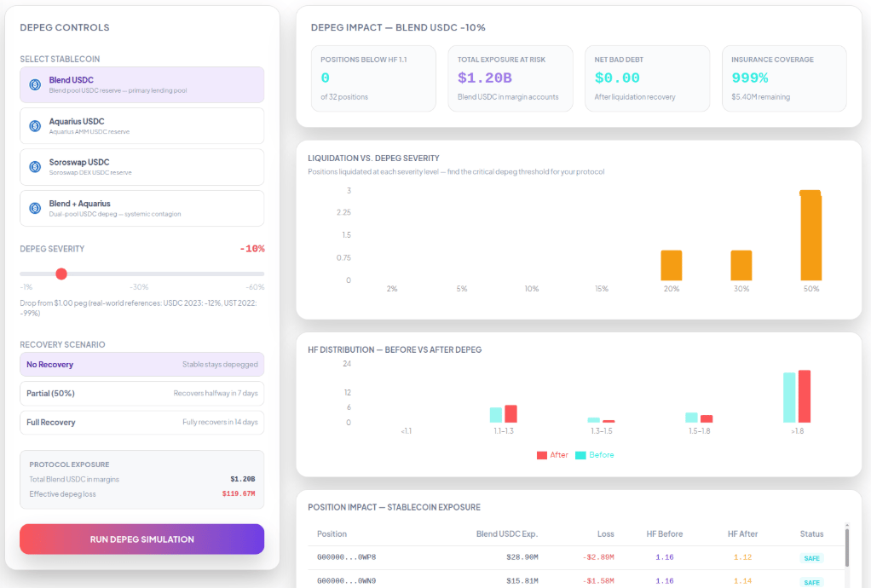The image size is (871, 588).
Task: Click position G00000...0WP8 row
Action: tap(575, 557)
